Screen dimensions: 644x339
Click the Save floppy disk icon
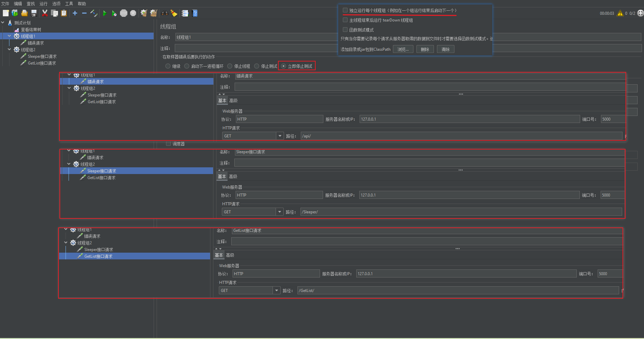click(x=34, y=13)
